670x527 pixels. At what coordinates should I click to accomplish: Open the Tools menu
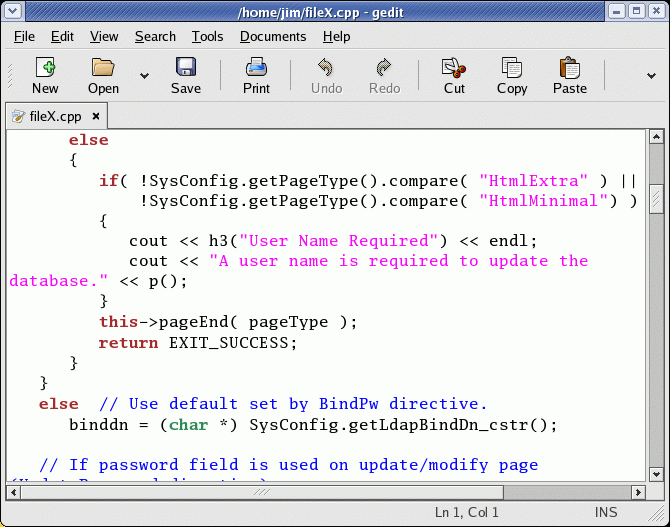tap(207, 36)
